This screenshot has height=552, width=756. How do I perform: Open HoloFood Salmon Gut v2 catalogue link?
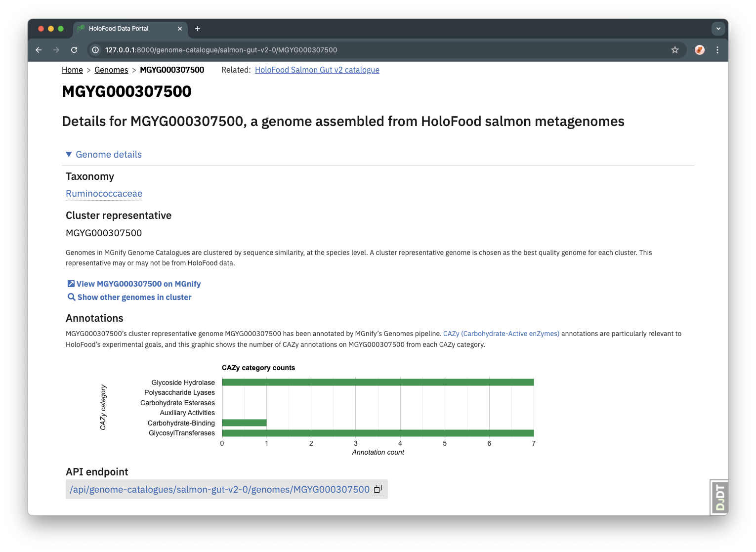(x=317, y=70)
